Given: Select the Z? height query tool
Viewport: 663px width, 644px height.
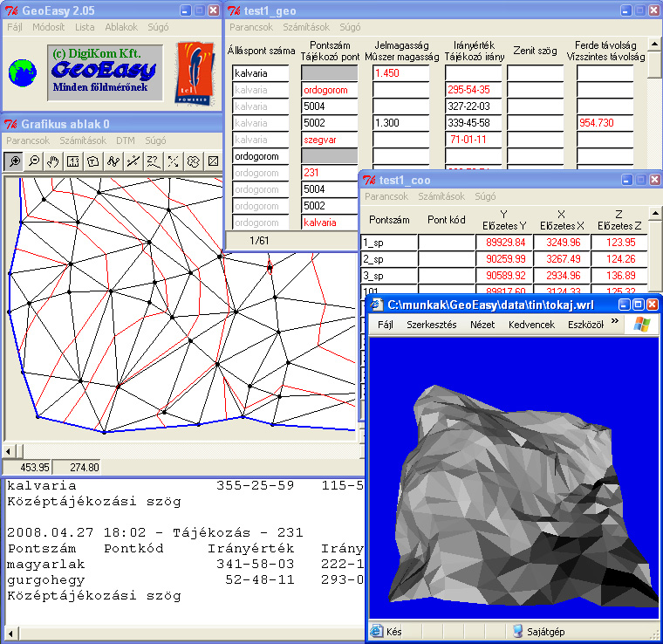Looking at the screenshot, I should pyautogui.click(x=153, y=161).
